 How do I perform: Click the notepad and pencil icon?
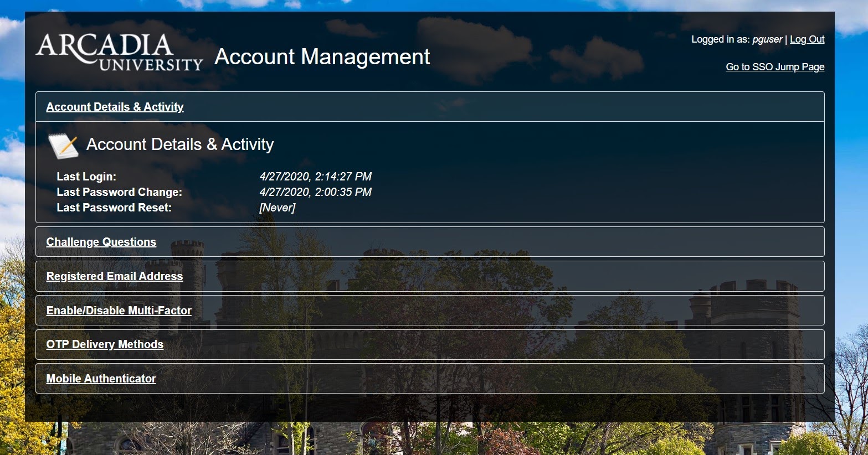63,146
